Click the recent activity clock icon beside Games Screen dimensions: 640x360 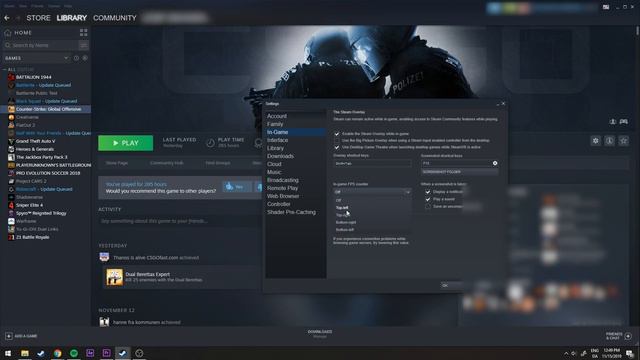[x=76, y=58]
